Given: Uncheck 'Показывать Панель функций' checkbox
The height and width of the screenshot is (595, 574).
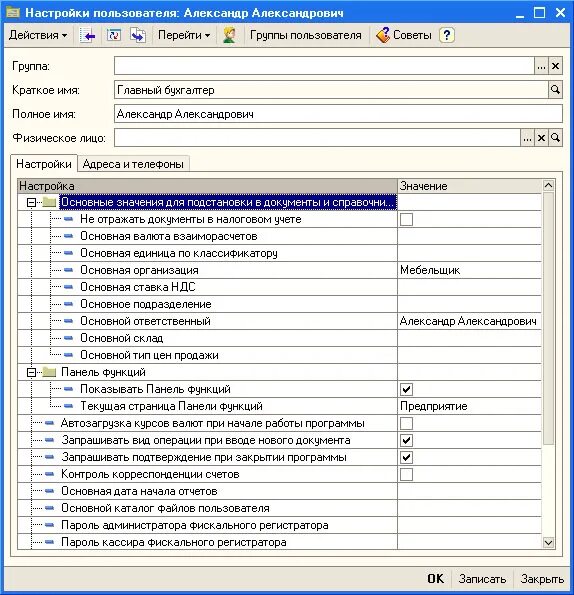Looking at the screenshot, I should click(x=406, y=389).
